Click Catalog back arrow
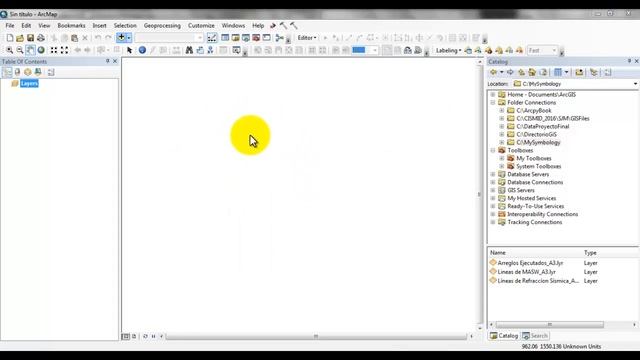The height and width of the screenshot is (360, 640). point(494,72)
